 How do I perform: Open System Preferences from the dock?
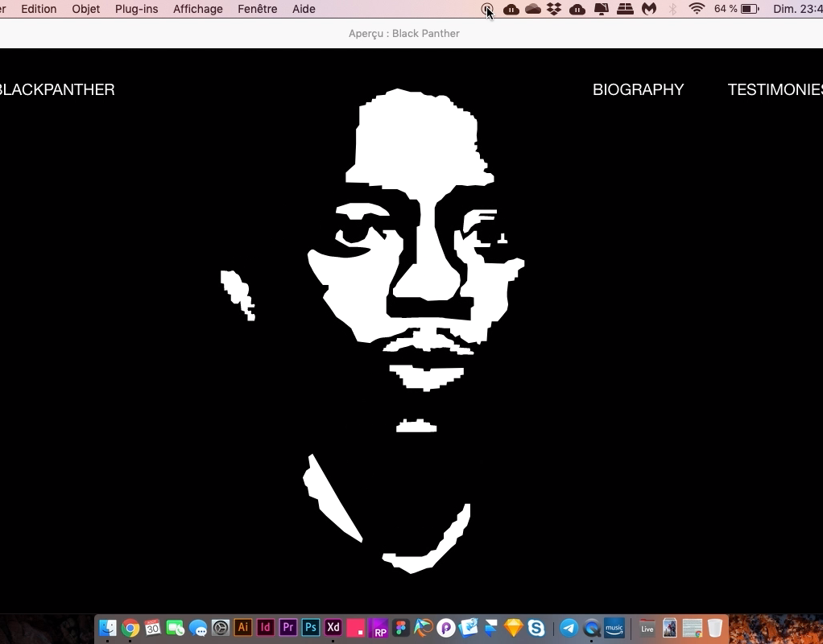tap(221, 628)
